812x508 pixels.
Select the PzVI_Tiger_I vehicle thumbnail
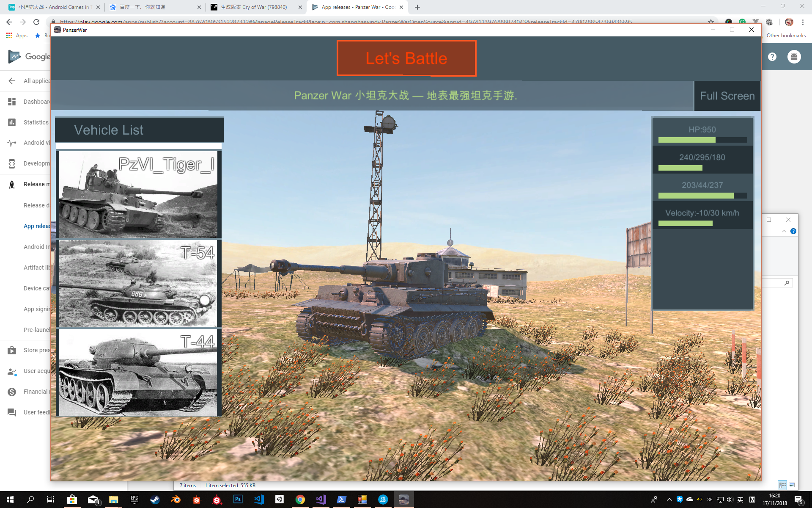click(138, 194)
